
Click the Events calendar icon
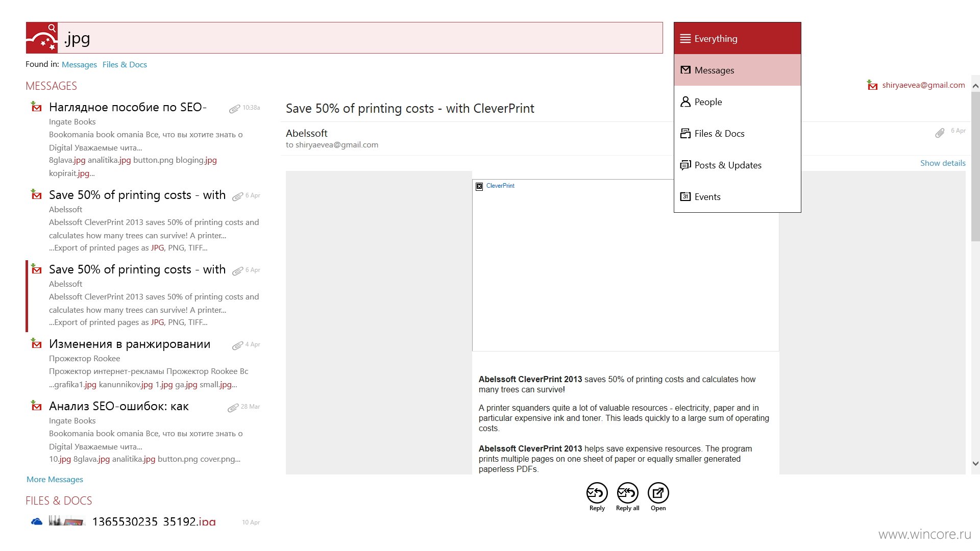685,196
